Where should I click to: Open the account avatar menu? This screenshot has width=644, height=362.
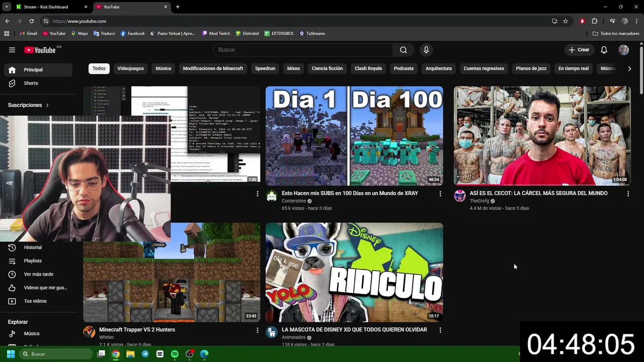point(623,50)
